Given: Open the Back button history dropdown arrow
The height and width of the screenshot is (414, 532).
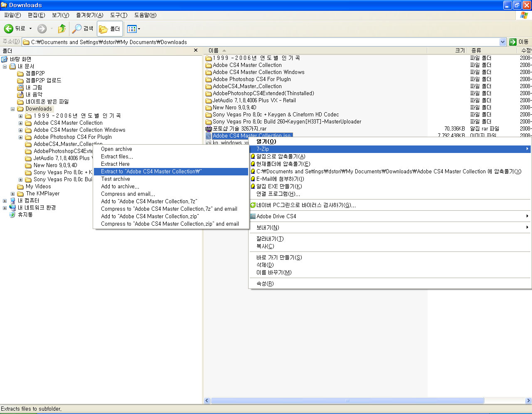Looking at the screenshot, I should tap(30, 29).
